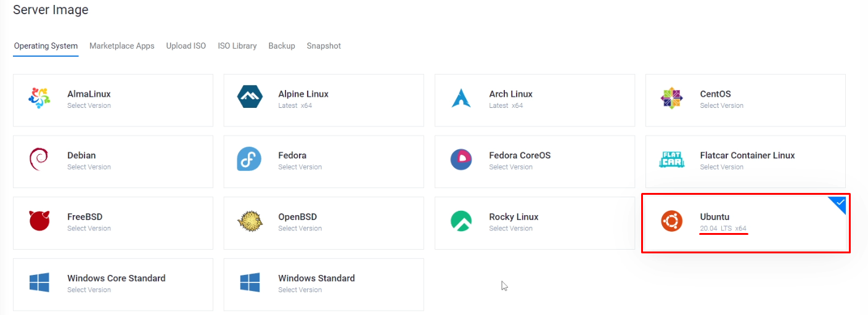
Task: Click the Flatcar Container Linux name
Action: [748, 155]
